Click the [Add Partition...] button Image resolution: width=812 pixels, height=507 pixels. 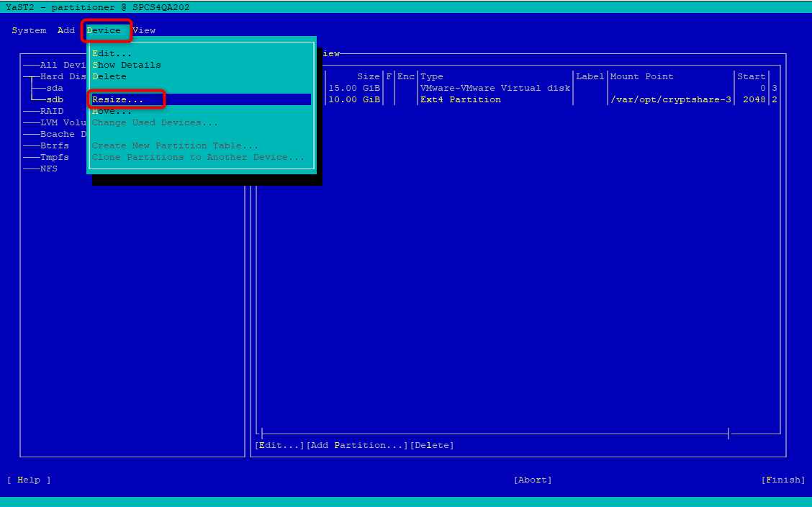357,445
